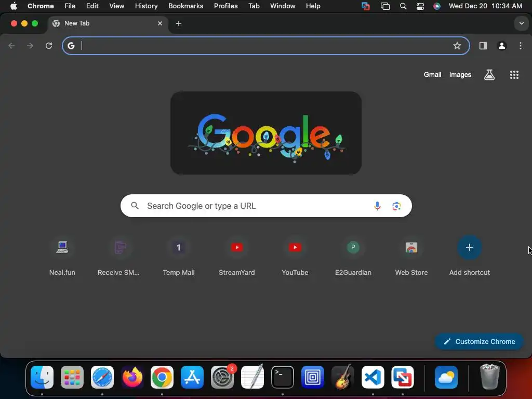Open the Gmail link
The height and width of the screenshot is (399, 532).
(432, 75)
